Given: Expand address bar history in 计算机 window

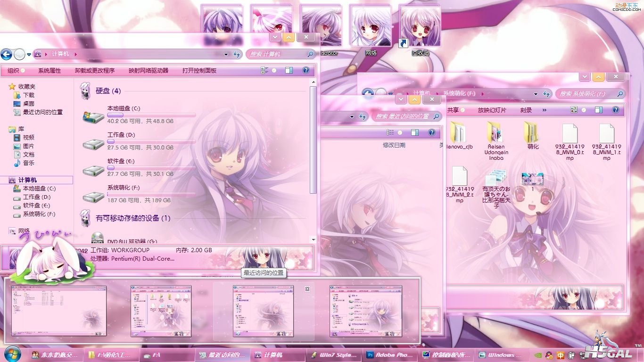Looking at the screenshot, I should (x=226, y=54).
